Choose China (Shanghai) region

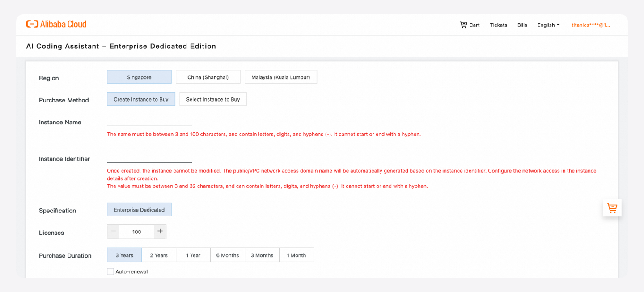point(208,77)
